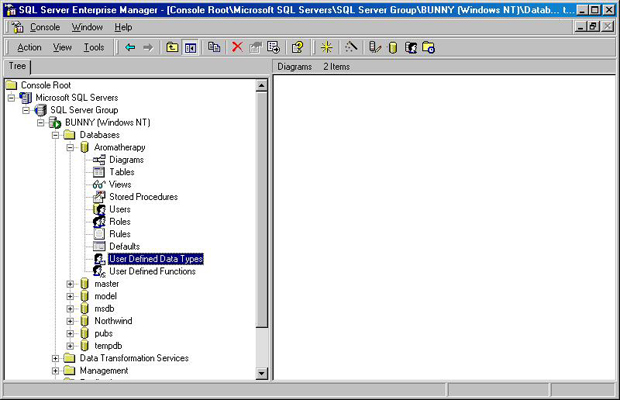Image resolution: width=620 pixels, height=400 pixels.
Task: Click the tree vertical scrollbar thumb
Action: 261,209
